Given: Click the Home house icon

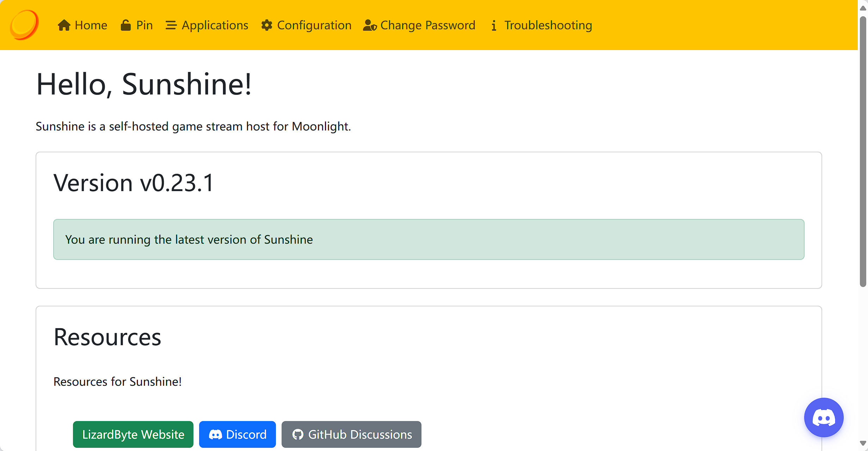Looking at the screenshot, I should (64, 25).
